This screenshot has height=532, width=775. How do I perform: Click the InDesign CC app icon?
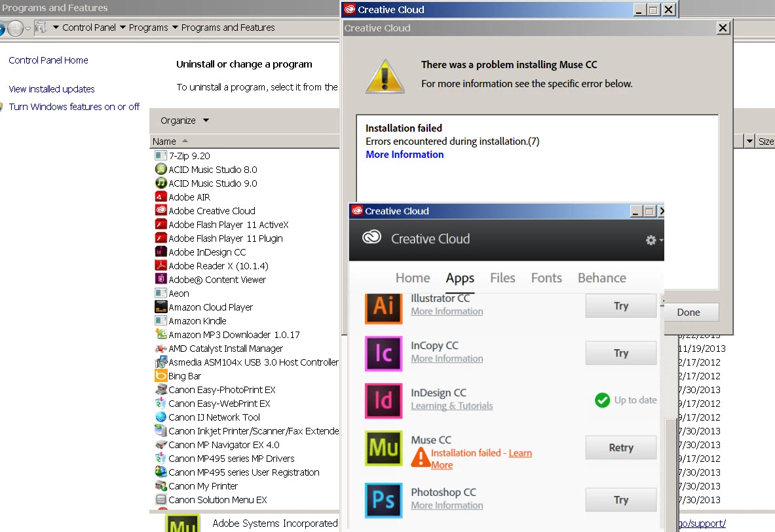point(383,400)
